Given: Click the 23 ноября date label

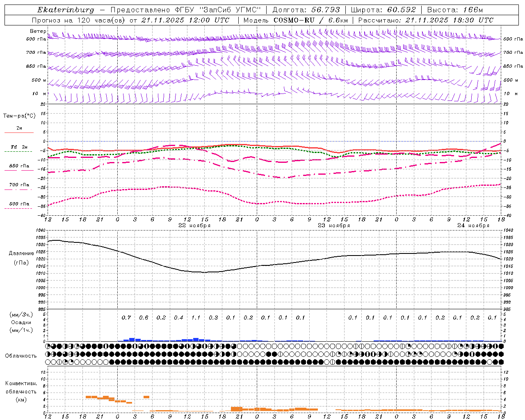Looking at the screenshot, I should tap(334, 226).
